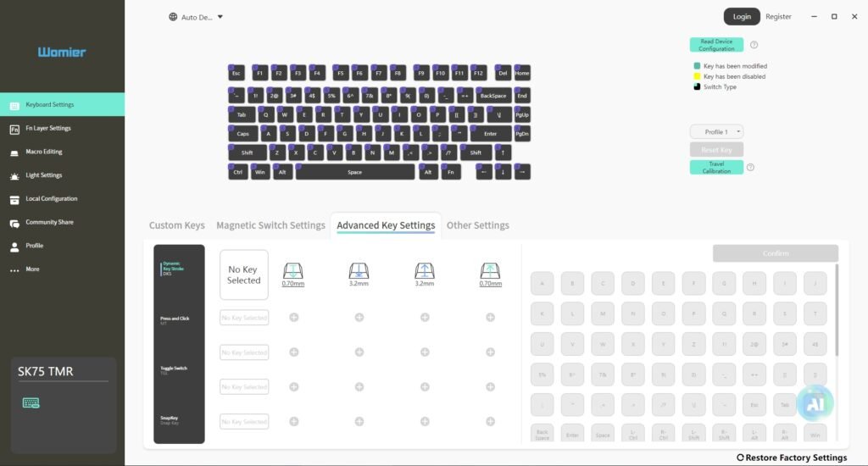
Task: Click the floating AI assistant icon
Action: pos(815,403)
